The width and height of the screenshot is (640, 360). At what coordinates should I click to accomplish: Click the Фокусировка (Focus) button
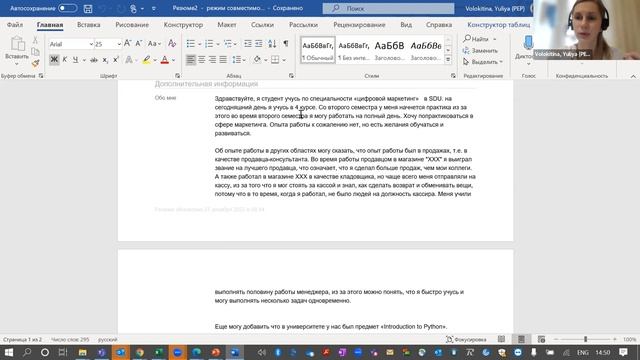point(466,340)
